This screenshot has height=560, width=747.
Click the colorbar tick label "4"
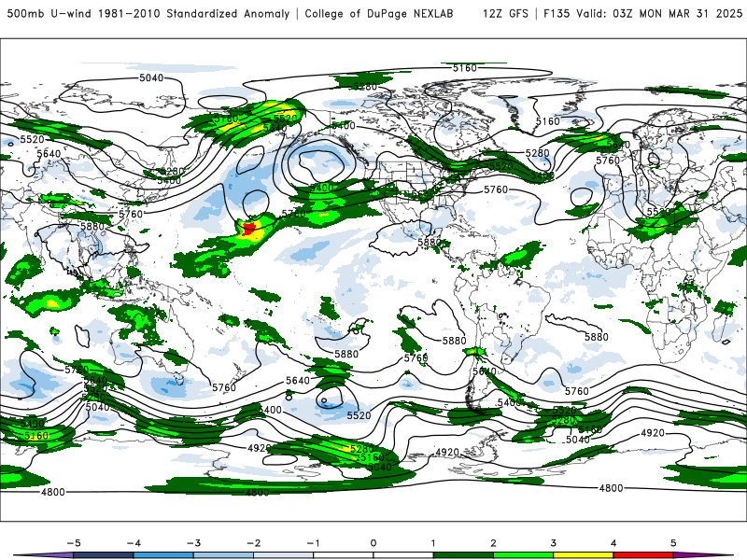[613, 543]
